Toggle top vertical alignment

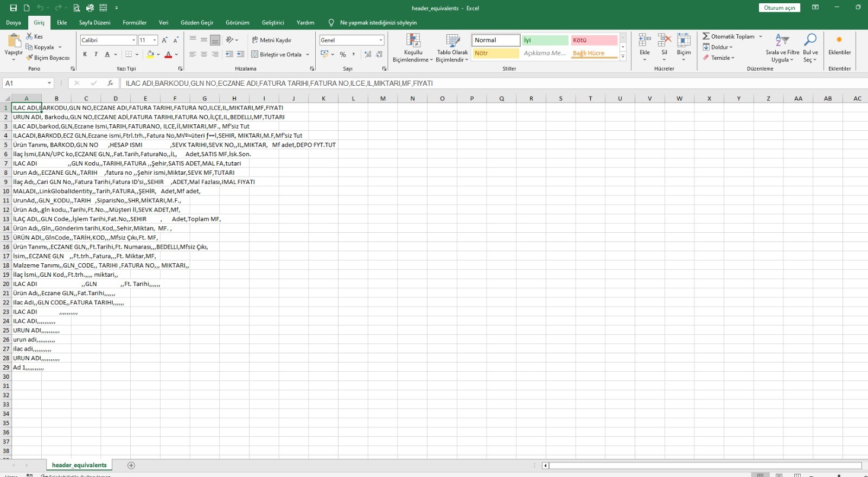coord(193,40)
